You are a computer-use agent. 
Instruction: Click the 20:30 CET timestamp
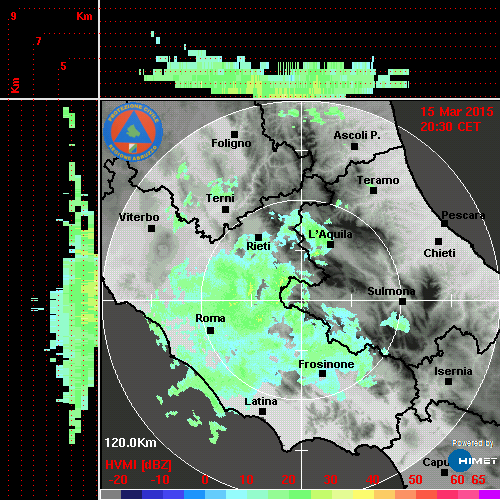click(450, 127)
